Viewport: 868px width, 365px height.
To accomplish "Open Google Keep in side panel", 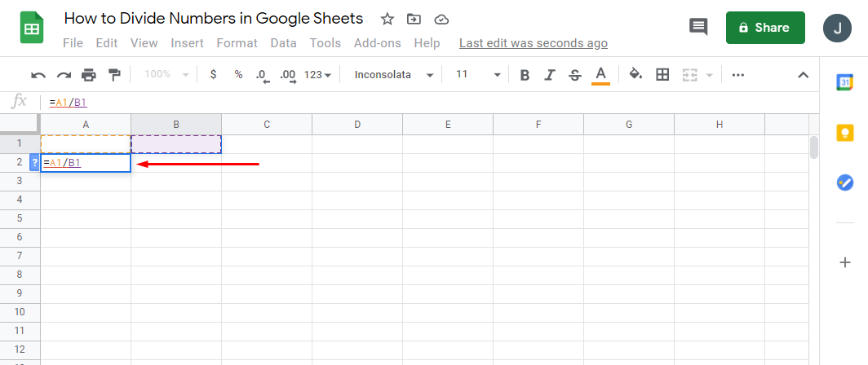I will click(x=845, y=132).
